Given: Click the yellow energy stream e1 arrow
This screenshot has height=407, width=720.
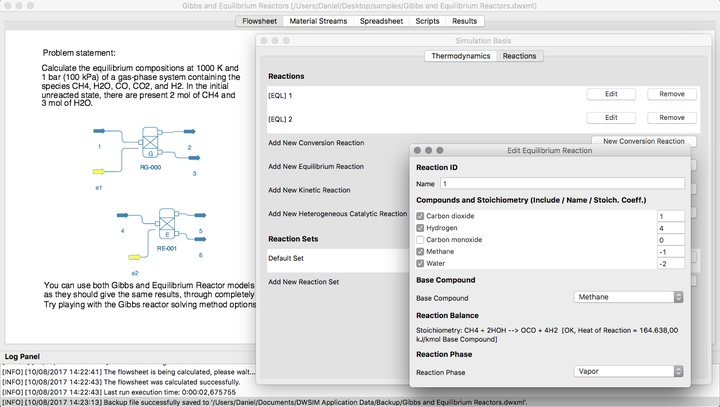Looking at the screenshot, I should click(99, 171).
